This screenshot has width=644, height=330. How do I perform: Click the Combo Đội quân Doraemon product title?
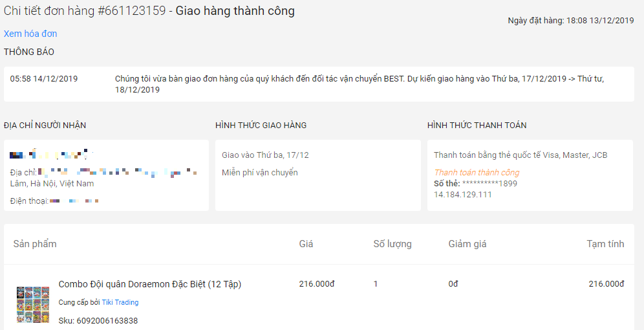pyautogui.click(x=149, y=284)
